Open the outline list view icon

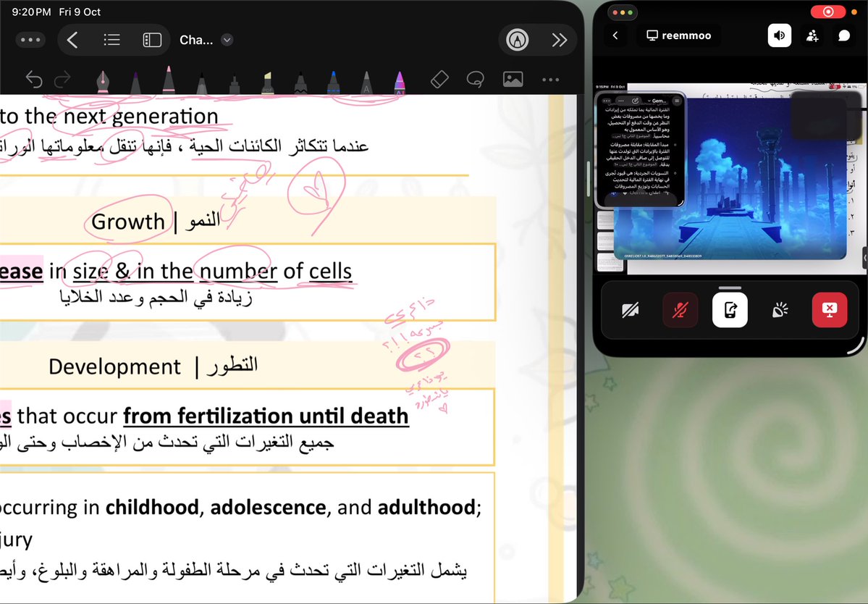coord(111,40)
